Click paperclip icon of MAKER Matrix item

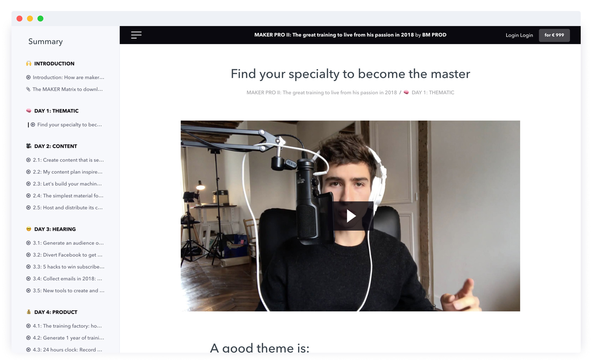coord(28,89)
